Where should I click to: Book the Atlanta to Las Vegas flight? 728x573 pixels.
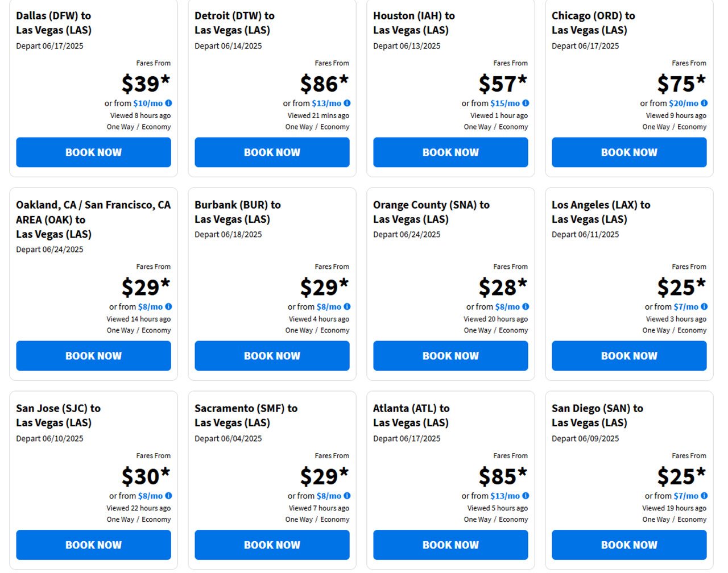pos(450,545)
